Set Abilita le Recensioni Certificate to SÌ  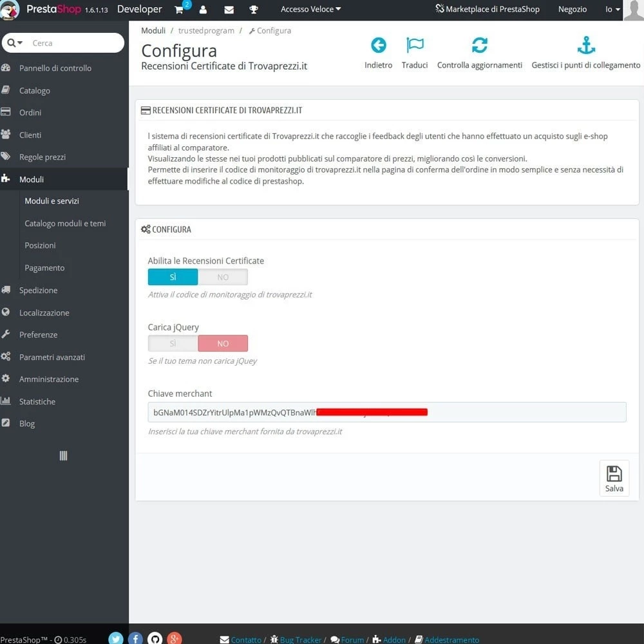click(173, 277)
